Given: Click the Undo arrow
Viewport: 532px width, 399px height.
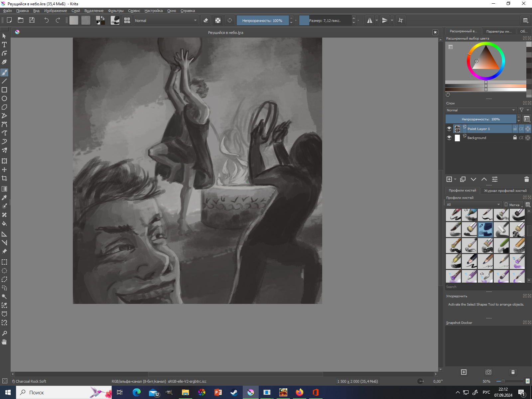Looking at the screenshot, I should pos(46,20).
